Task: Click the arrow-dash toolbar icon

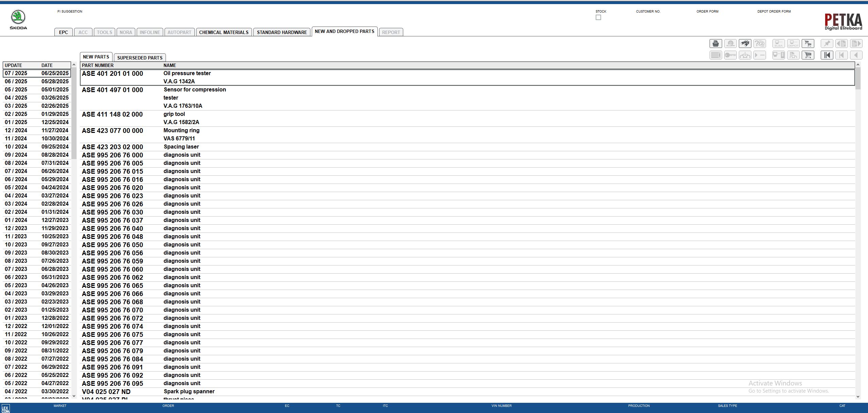Action: 760,55
